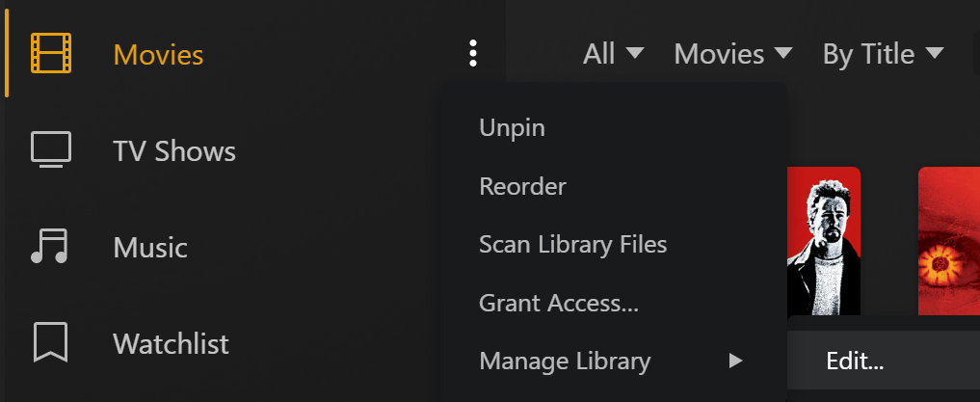Go to TV Shows library
The width and height of the screenshot is (980, 402).
174,150
